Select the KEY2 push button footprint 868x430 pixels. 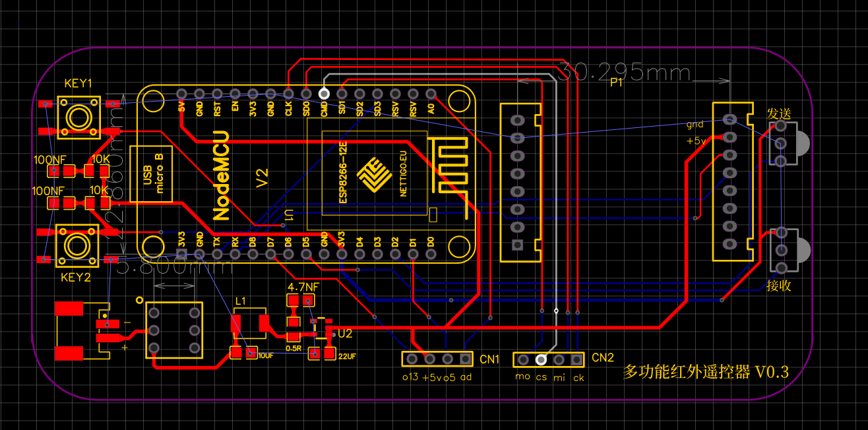pyautogui.click(x=77, y=246)
